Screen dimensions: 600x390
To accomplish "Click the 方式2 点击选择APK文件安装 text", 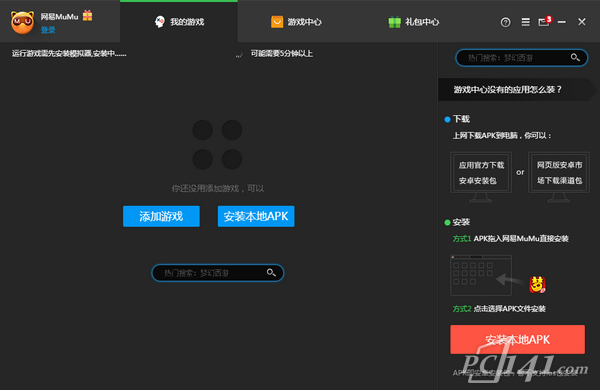I will coord(499,309).
